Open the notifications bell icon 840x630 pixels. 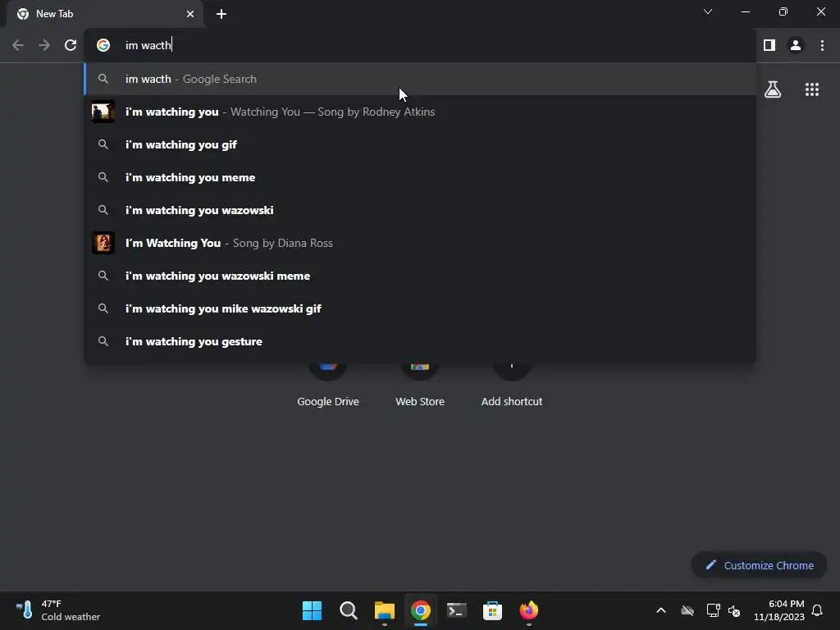pyautogui.click(x=817, y=610)
